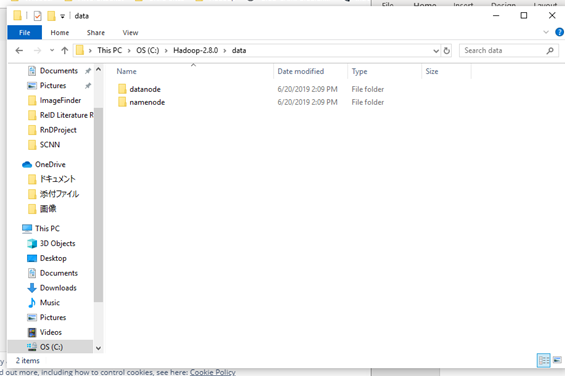Open the Share ribbon tab
565x376 pixels.
[96, 32]
